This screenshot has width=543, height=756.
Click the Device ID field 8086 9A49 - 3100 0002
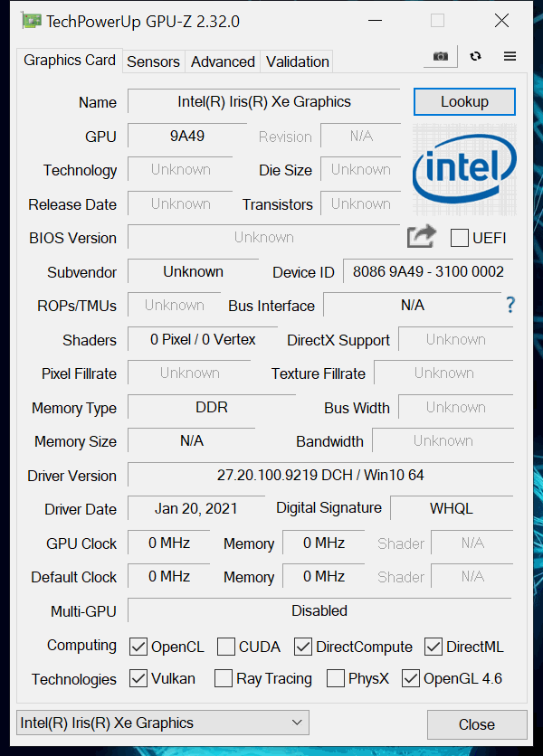428,271
